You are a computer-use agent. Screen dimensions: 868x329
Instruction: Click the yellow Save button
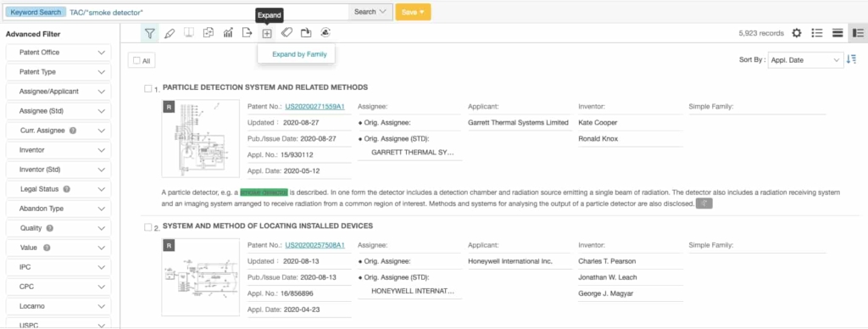(413, 12)
